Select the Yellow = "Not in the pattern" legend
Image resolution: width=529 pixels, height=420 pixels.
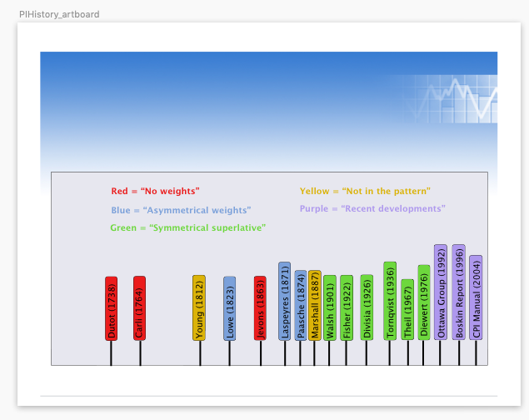[365, 192]
